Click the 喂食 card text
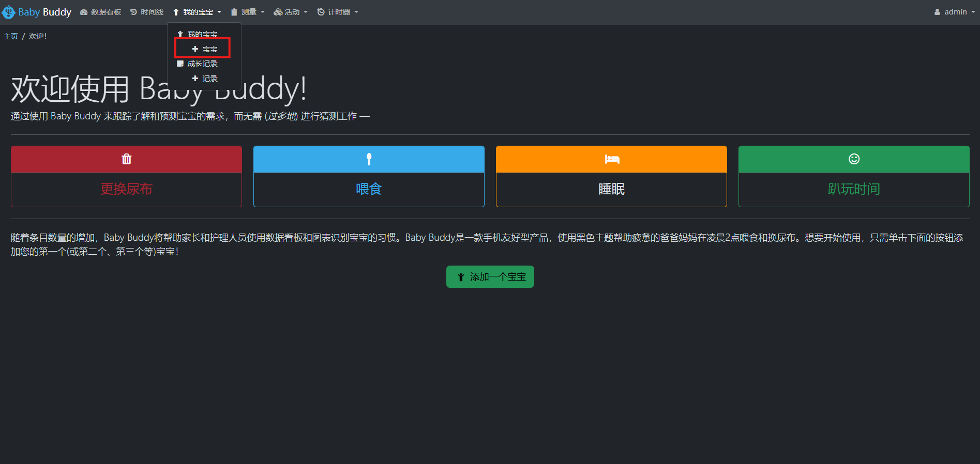Image resolution: width=980 pixels, height=464 pixels. tap(369, 189)
